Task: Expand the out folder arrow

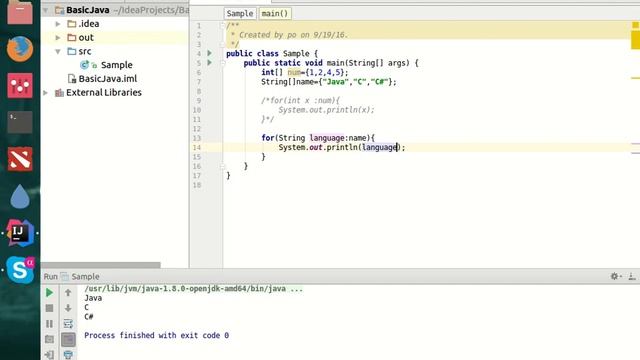Action: [x=58, y=38]
